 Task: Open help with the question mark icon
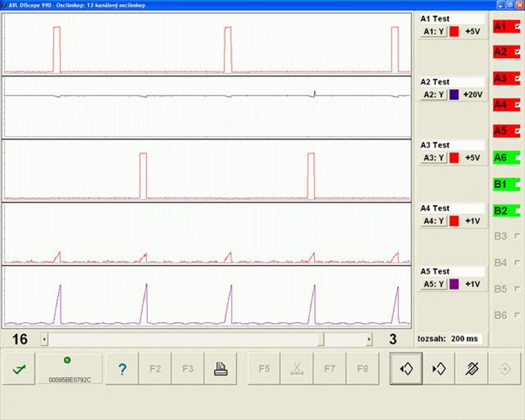coord(122,369)
